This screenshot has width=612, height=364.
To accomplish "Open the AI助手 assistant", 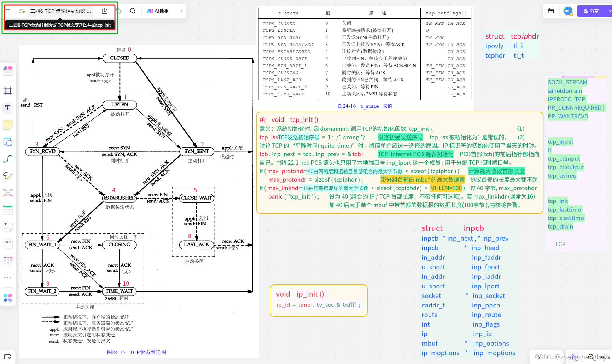I will [158, 11].
